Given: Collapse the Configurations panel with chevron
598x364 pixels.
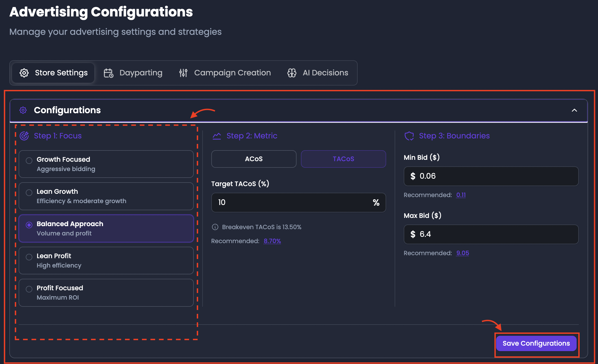Looking at the screenshot, I should pos(574,110).
